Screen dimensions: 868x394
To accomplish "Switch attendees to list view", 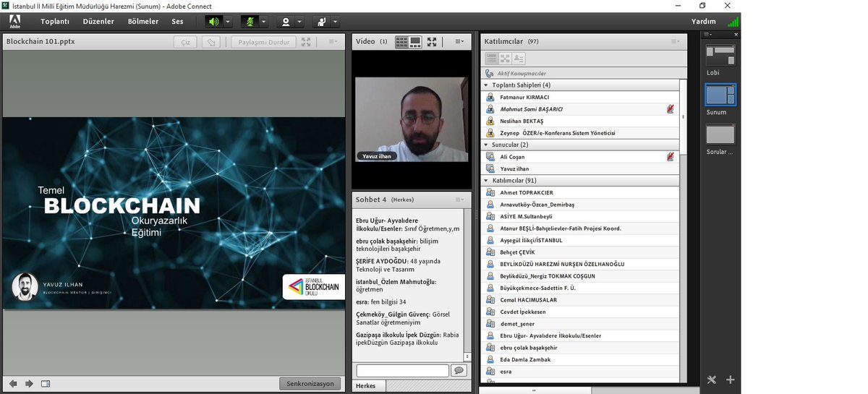I will tap(492, 59).
